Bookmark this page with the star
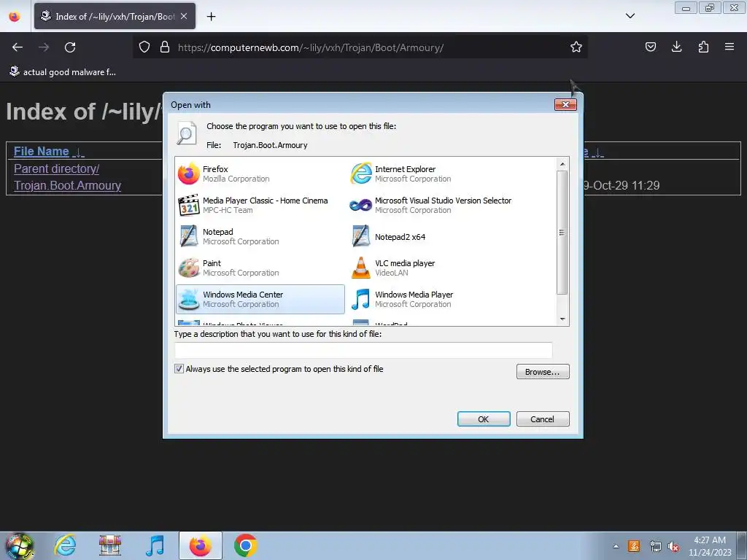This screenshot has width=747, height=560. tap(576, 47)
